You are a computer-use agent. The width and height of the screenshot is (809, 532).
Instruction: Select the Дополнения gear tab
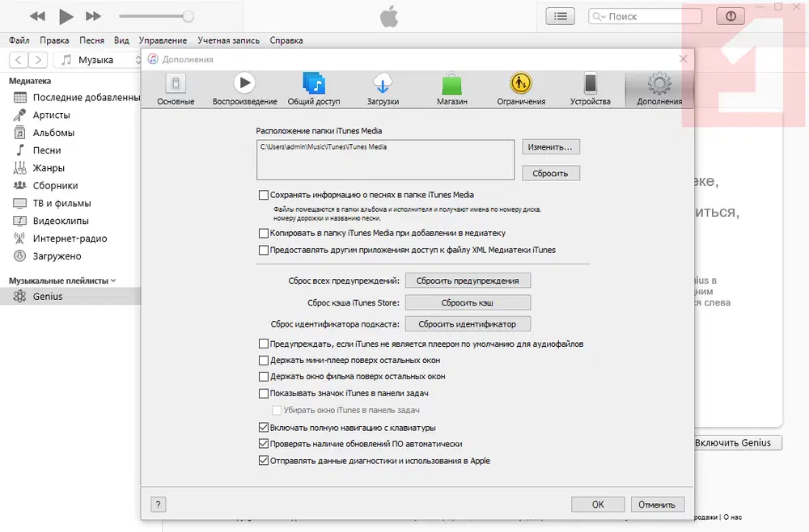(x=659, y=89)
